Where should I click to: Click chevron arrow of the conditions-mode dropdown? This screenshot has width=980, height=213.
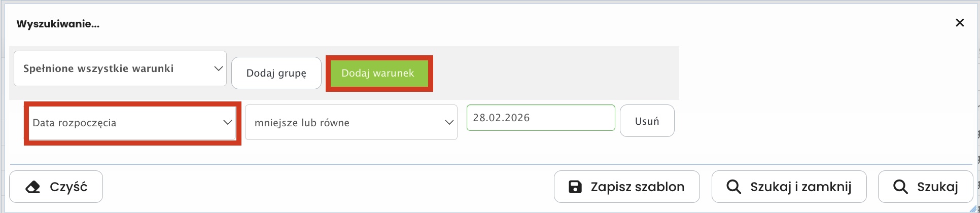click(x=218, y=68)
